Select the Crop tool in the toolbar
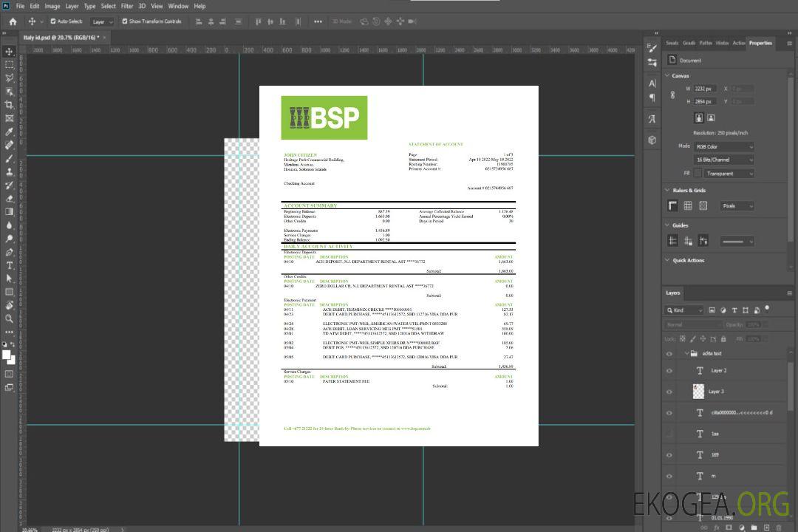The height and width of the screenshot is (532, 798). click(10, 104)
